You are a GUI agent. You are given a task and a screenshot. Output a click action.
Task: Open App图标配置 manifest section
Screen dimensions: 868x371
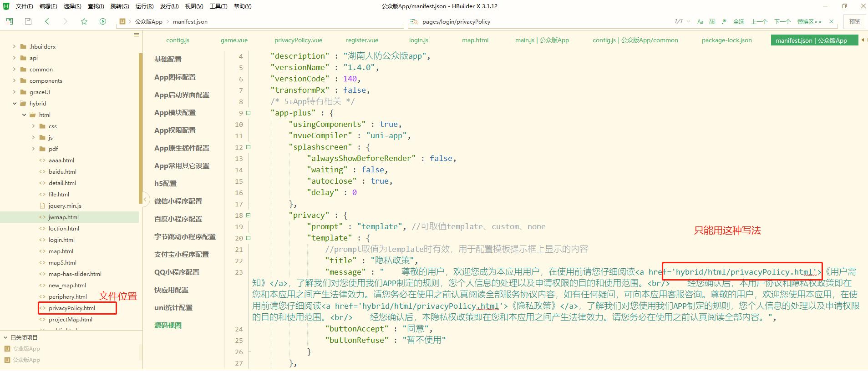[x=175, y=77]
